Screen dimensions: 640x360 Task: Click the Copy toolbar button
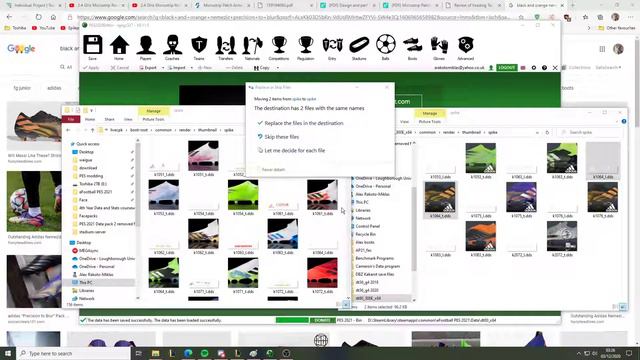[x=262, y=68]
